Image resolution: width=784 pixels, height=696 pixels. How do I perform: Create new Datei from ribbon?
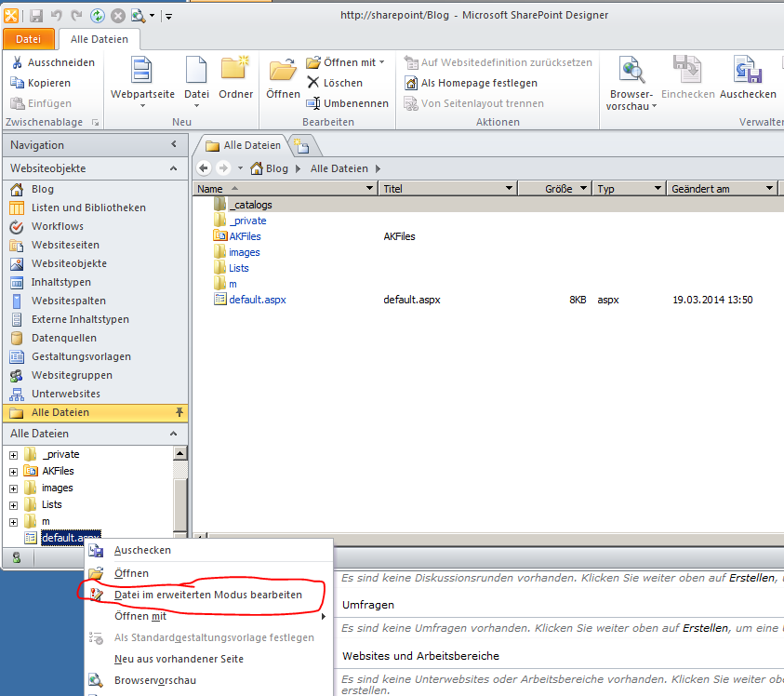196,81
